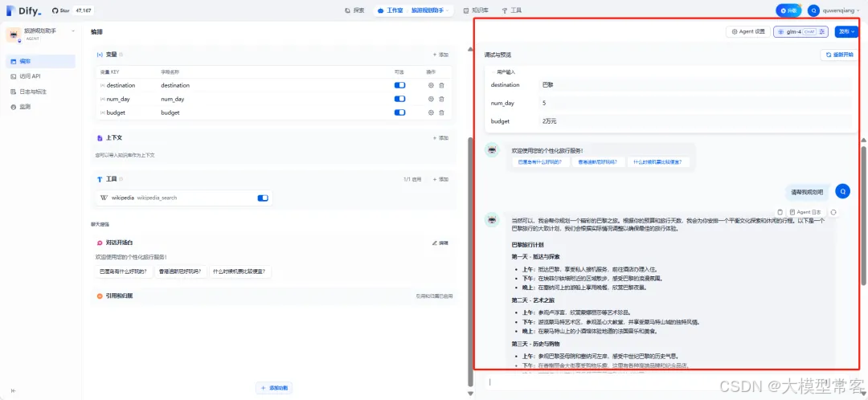The height and width of the screenshot is (400, 868).
Task: Click opener chip 什么时候机票比较便宜? in left panel
Action: point(240,271)
